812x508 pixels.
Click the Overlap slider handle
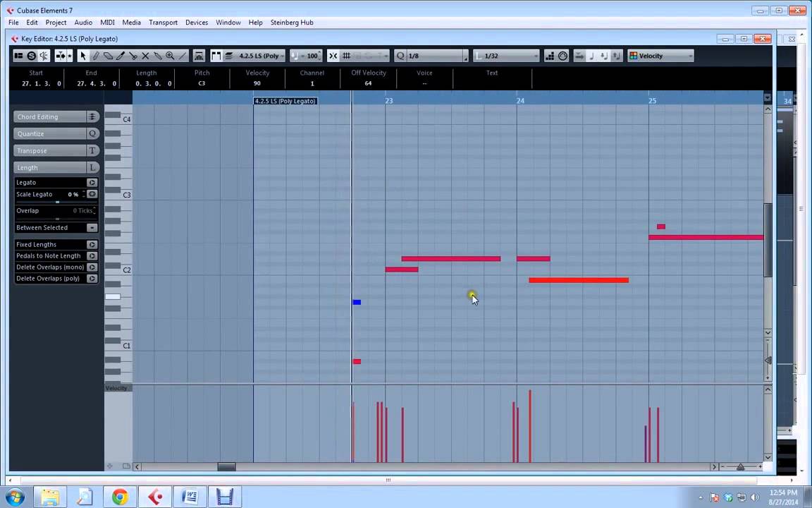coord(57,219)
